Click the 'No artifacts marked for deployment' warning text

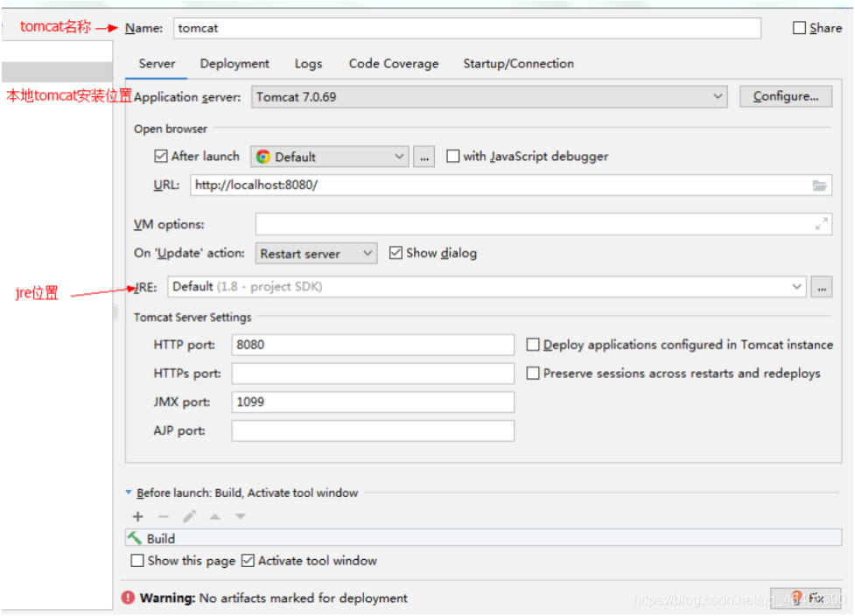[303, 598]
